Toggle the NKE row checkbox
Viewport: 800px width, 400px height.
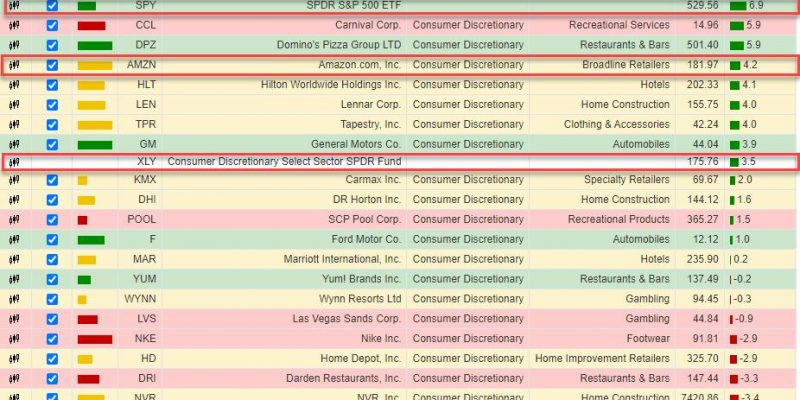(x=52, y=339)
